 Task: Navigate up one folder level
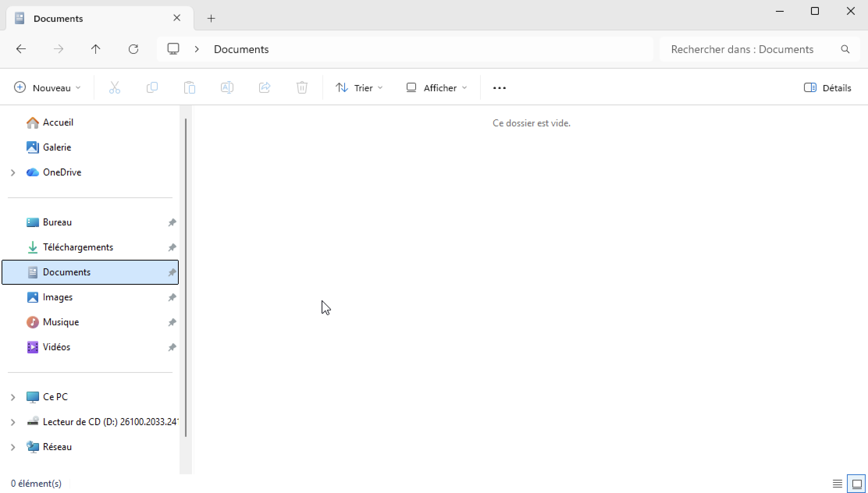96,49
